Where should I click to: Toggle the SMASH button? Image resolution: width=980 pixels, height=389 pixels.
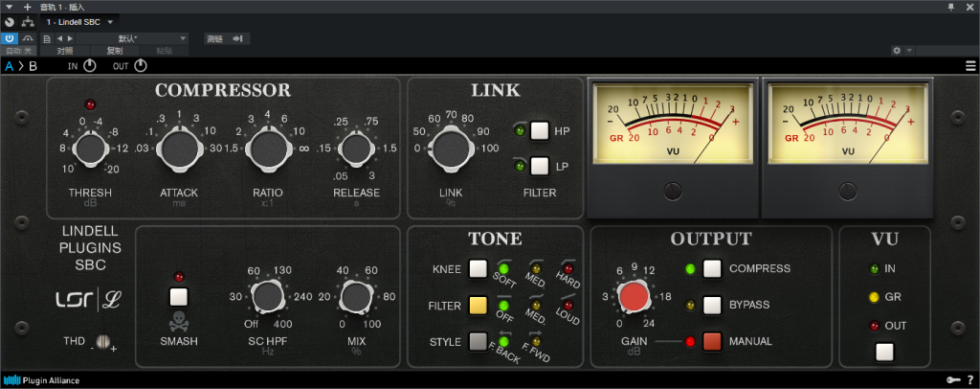[179, 297]
